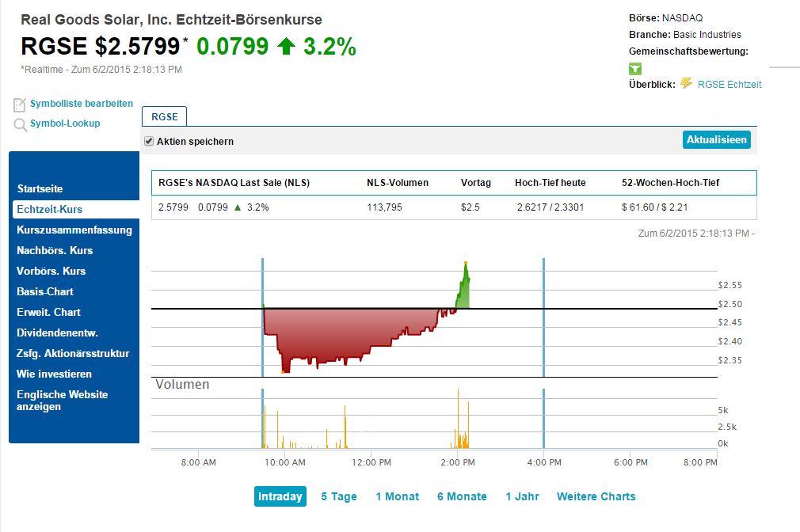Viewport: 800px width, 532px height.
Task: Click Hoch-Tief heute value 2.6217 / 2.3301
Action: (550, 207)
